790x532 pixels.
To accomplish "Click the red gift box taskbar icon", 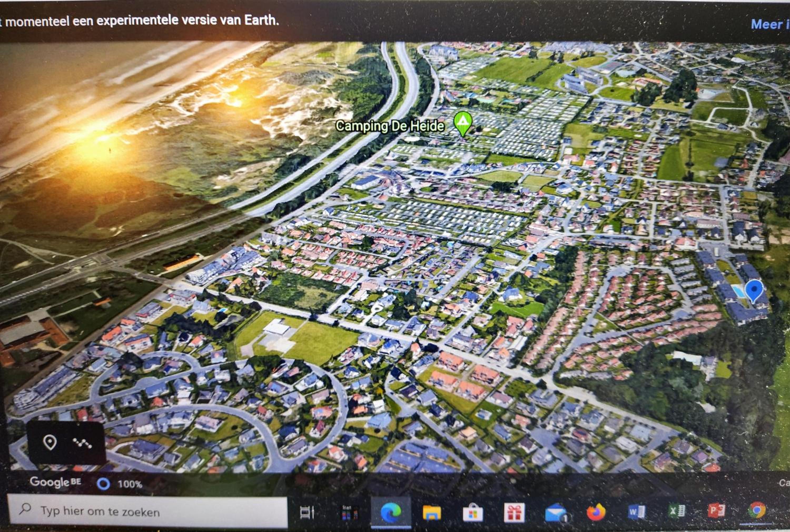I will coord(514,513).
